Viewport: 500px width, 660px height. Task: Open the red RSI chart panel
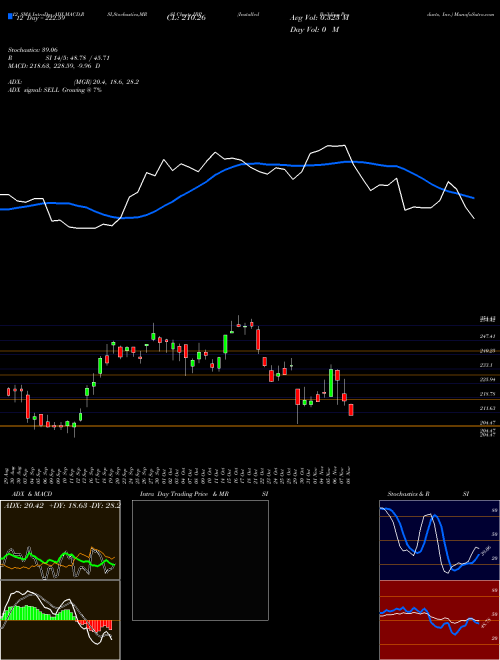click(x=439, y=620)
